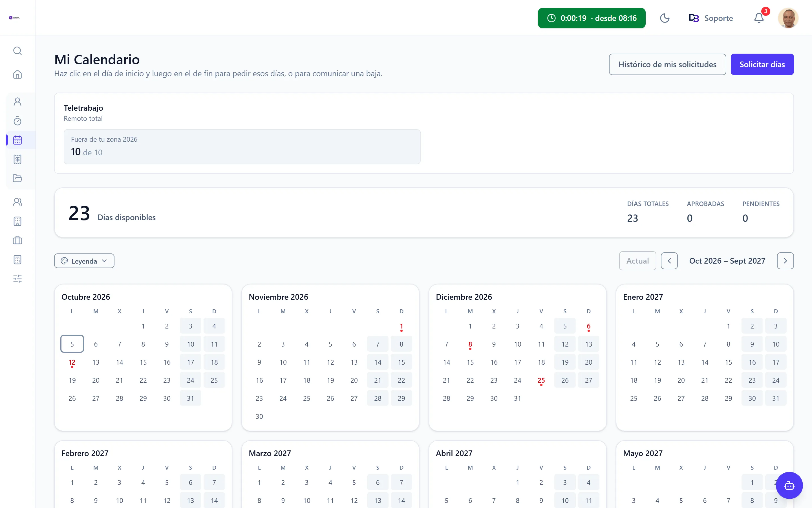Open the team people icon in sidebar

point(17,202)
